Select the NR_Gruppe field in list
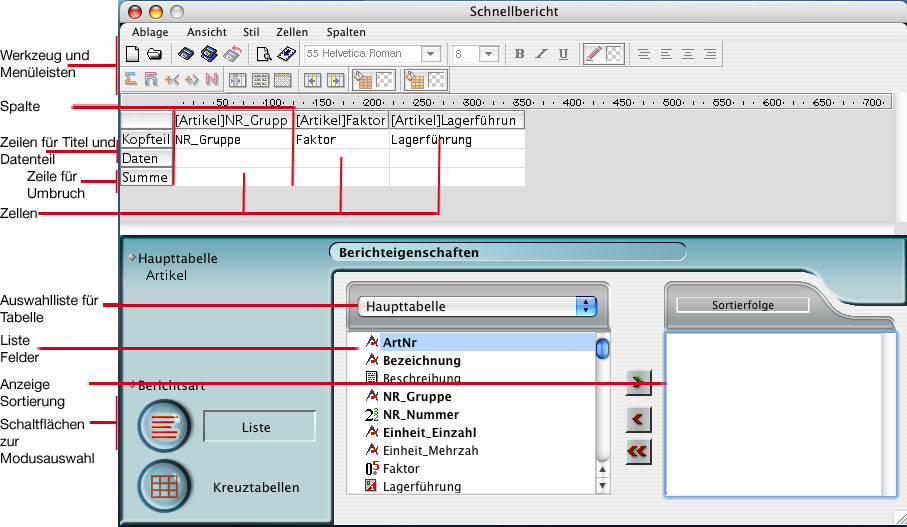The image size is (907, 527). [419, 396]
